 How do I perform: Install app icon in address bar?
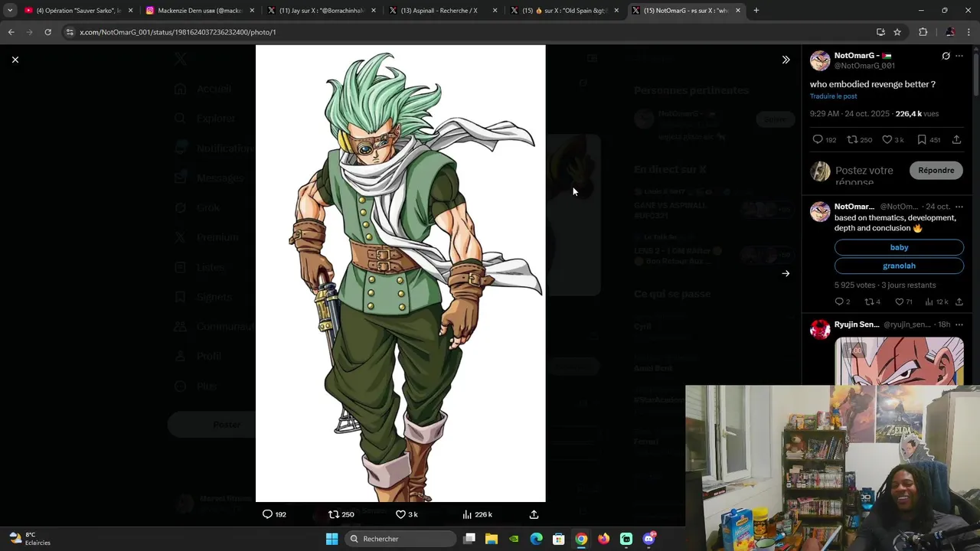click(x=880, y=32)
